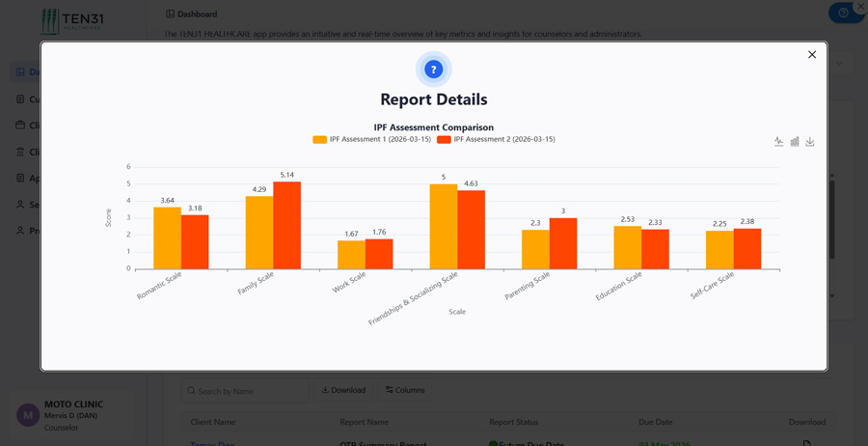This screenshot has width=868, height=446.
Task: Close the Report Details dialog
Action: (812, 55)
